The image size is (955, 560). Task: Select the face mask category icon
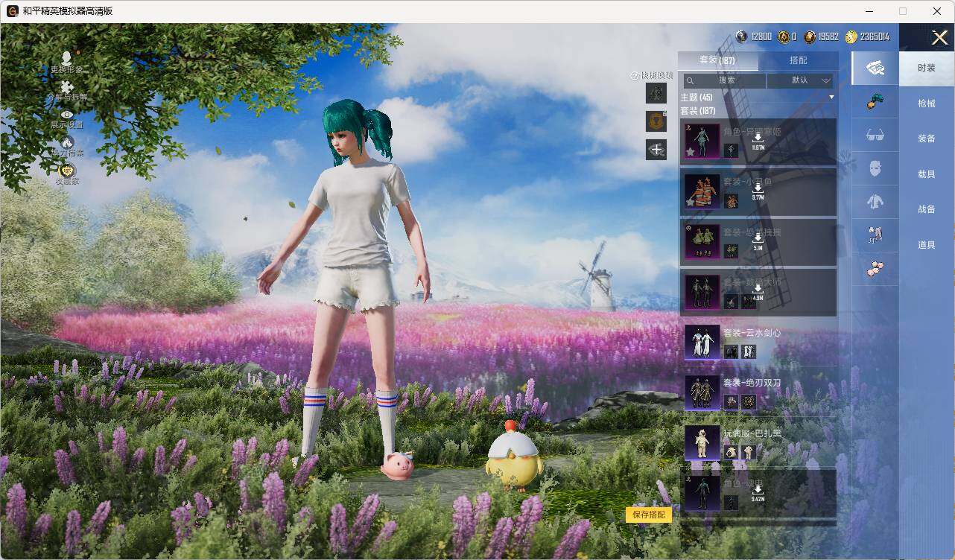click(875, 168)
